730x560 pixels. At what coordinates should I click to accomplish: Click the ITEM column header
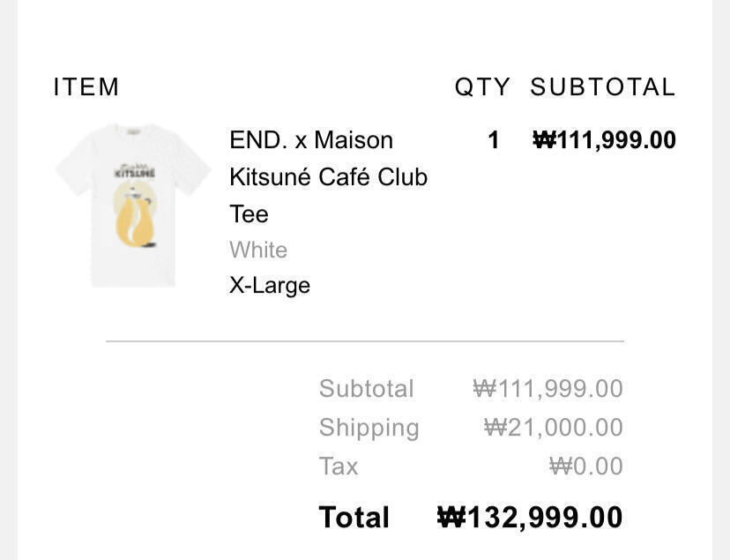point(86,87)
